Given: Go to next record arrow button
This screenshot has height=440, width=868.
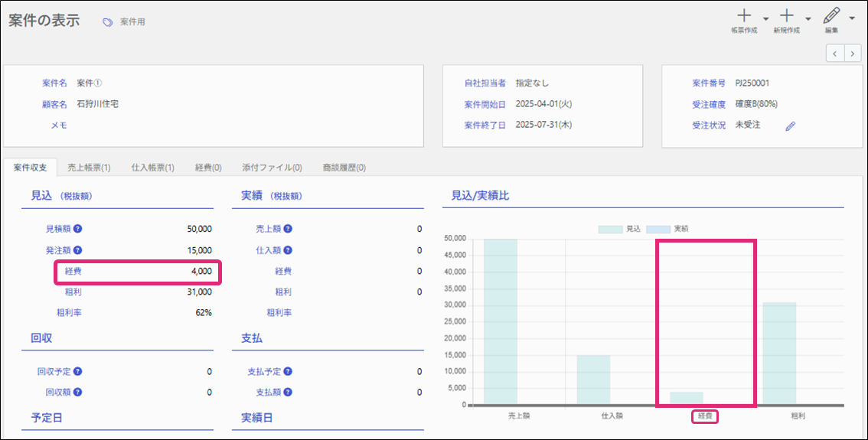Looking at the screenshot, I should point(852,53).
